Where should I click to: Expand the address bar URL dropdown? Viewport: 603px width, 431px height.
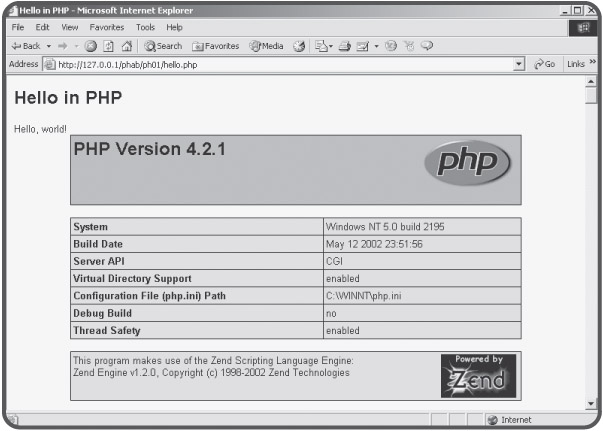[518, 64]
